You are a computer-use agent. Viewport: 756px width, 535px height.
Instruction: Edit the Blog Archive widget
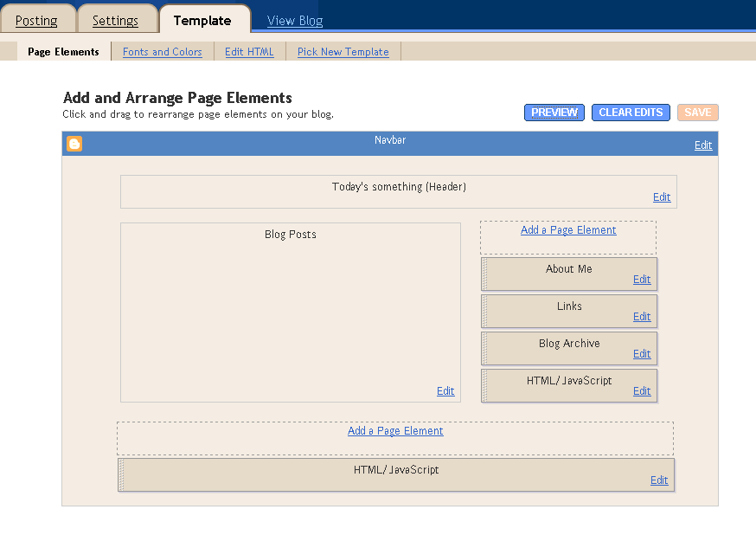pyautogui.click(x=642, y=353)
